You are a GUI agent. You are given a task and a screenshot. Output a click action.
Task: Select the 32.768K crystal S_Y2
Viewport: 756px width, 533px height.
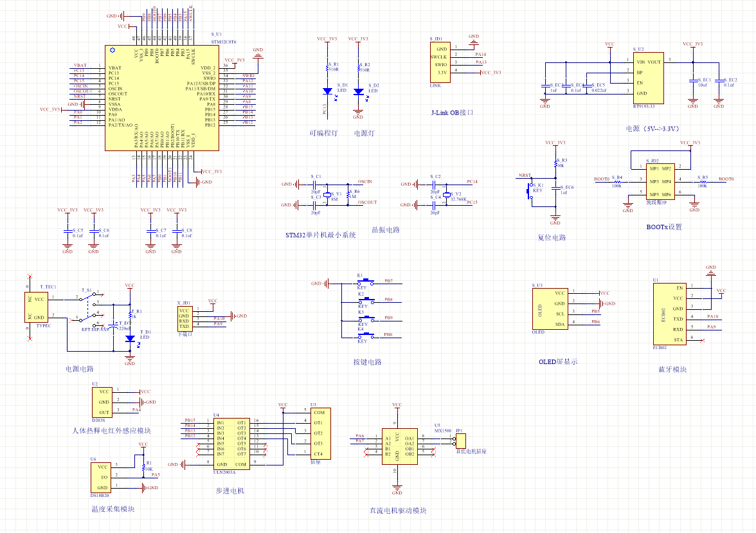point(444,195)
